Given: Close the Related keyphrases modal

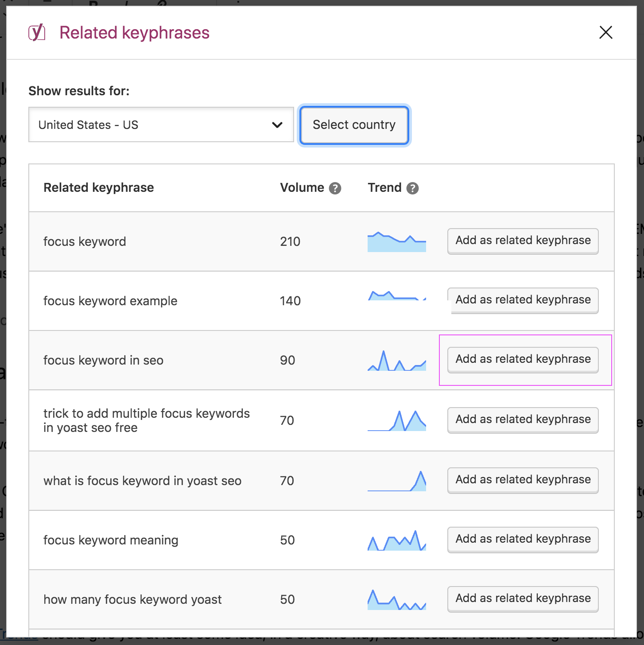Looking at the screenshot, I should 605,32.
